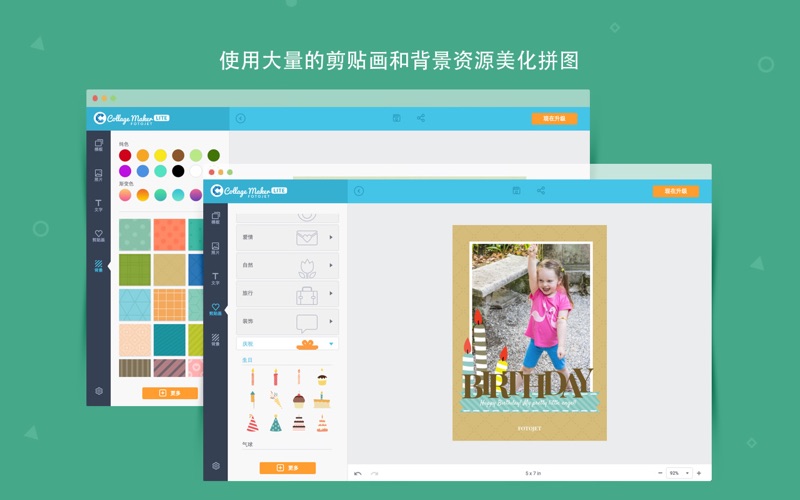Choose the light blue triangle background pattern
This screenshot has height=500, width=800.
(135, 305)
